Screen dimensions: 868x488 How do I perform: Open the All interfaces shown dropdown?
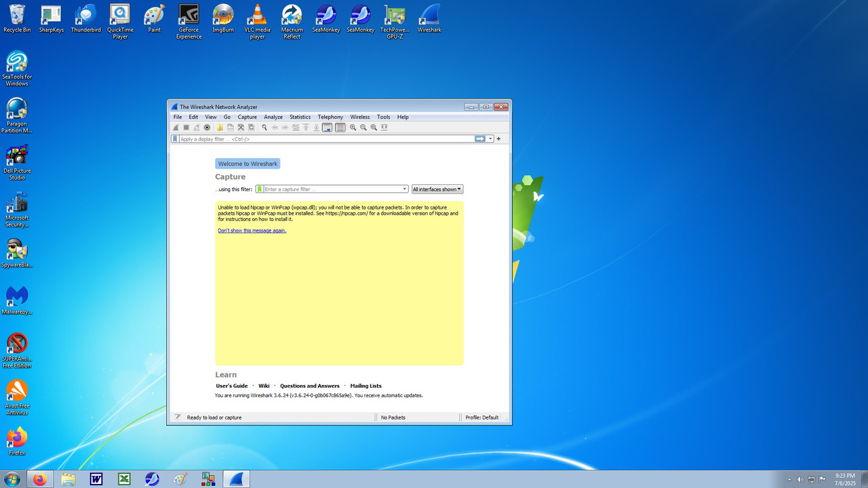[x=437, y=189]
